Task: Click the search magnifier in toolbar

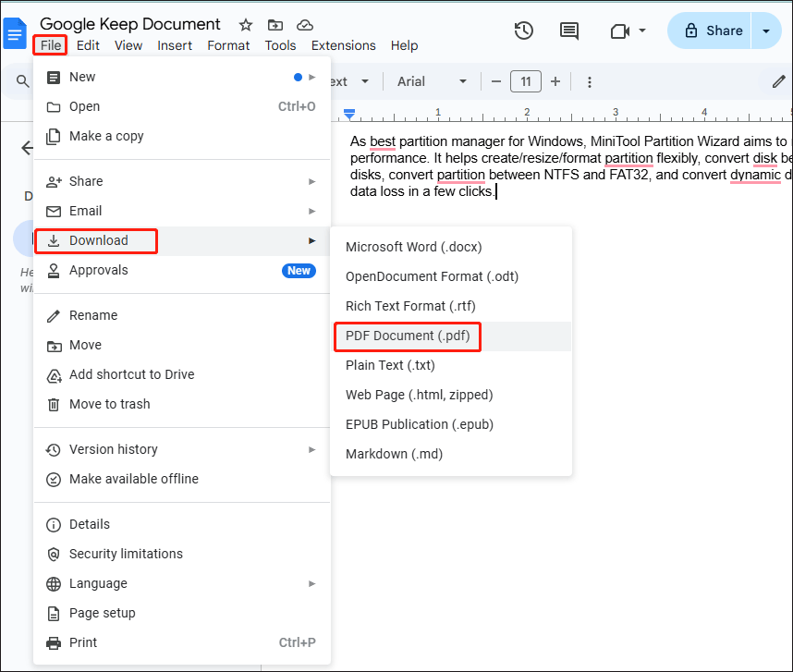Action: 22,81
